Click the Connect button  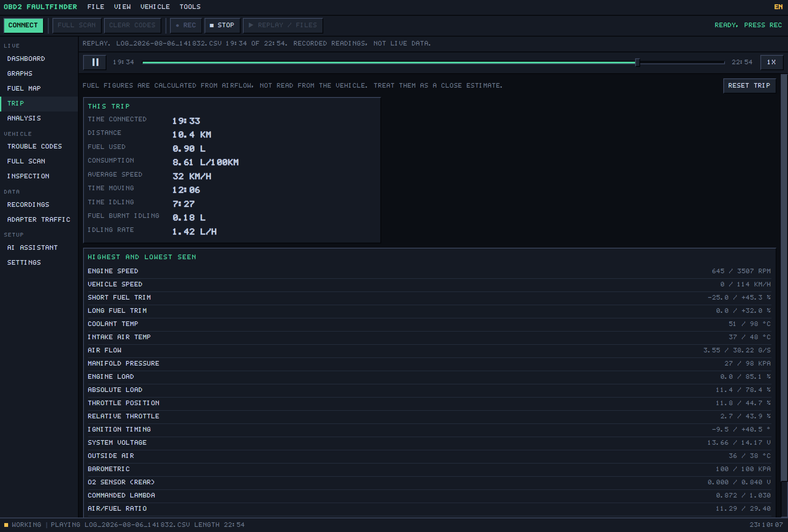click(x=23, y=26)
